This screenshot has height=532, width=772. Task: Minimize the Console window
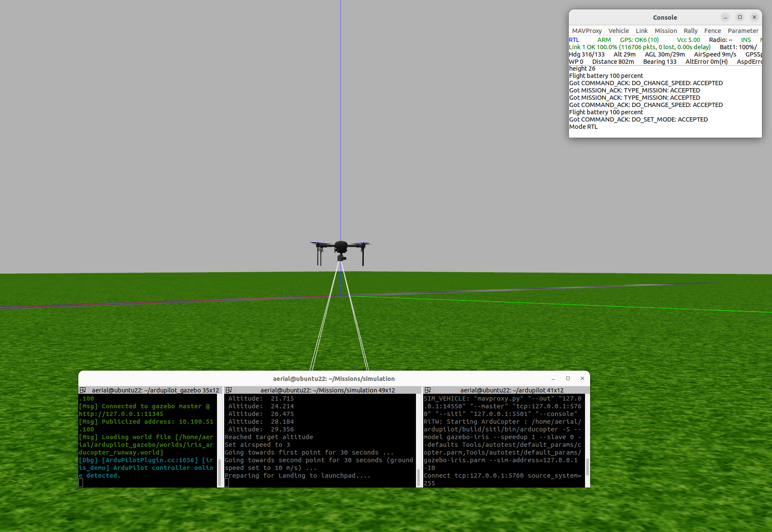(x=725, y=17)
